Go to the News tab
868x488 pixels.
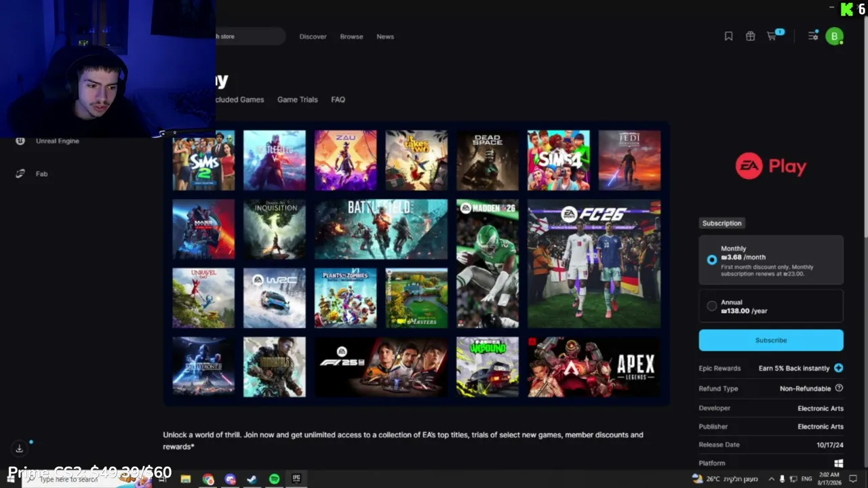[385, 37]
